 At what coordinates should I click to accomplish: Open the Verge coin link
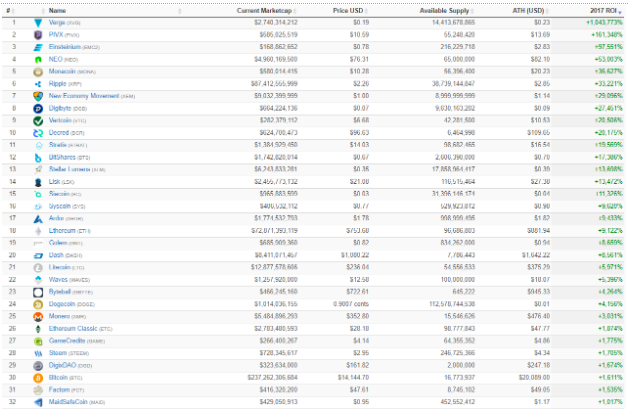(57, 23)
